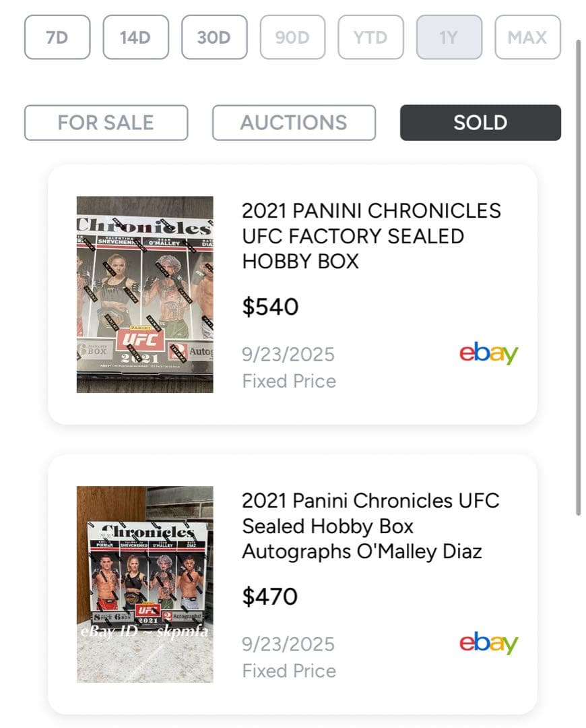Open the Factory Sealed Hobby Box listing title
Screen dimensions: 586x728
click(370, 236)
